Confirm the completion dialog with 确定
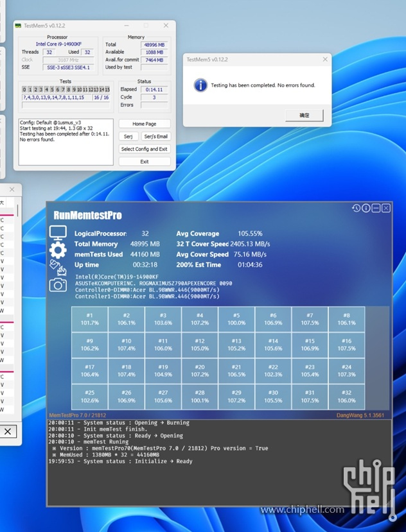 [304, 115]
